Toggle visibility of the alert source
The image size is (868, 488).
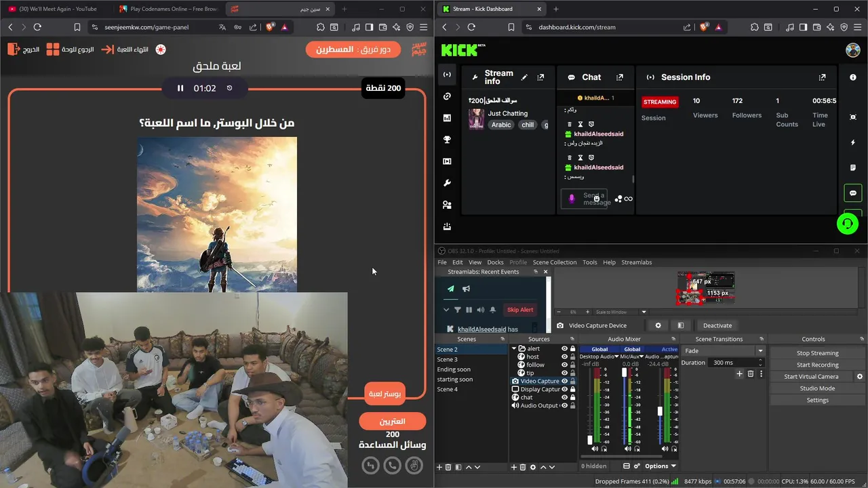pos(564,348)
